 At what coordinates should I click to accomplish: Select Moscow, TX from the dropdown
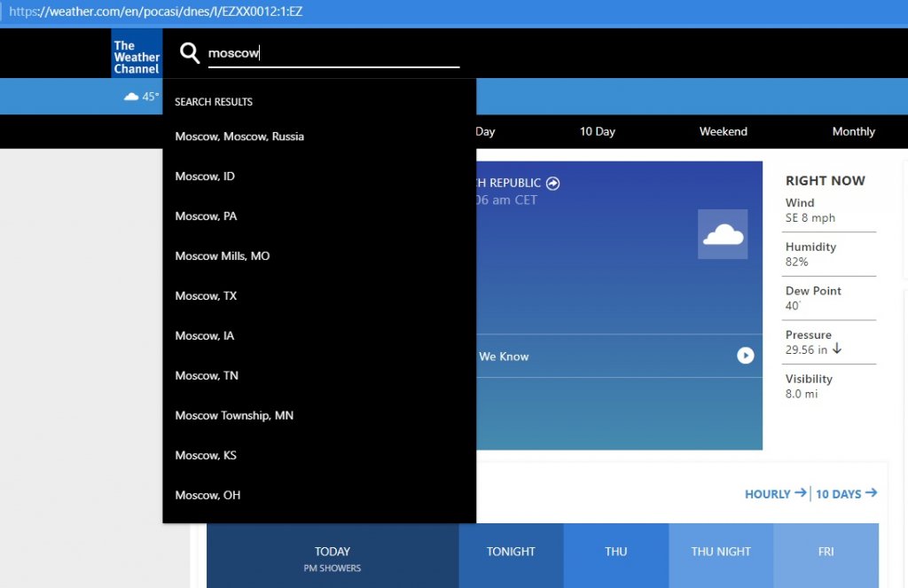206,296
